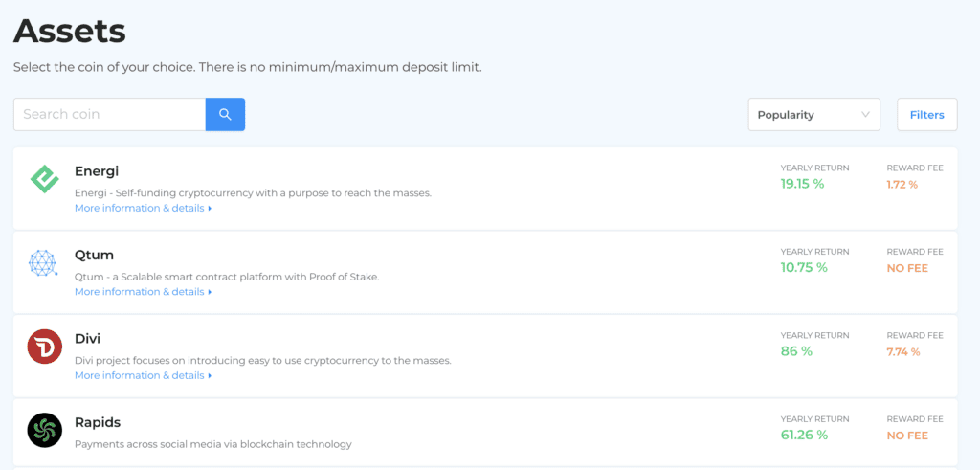Open the Filters button
This screenshot has width=980, height=470.
click(926, 114)
